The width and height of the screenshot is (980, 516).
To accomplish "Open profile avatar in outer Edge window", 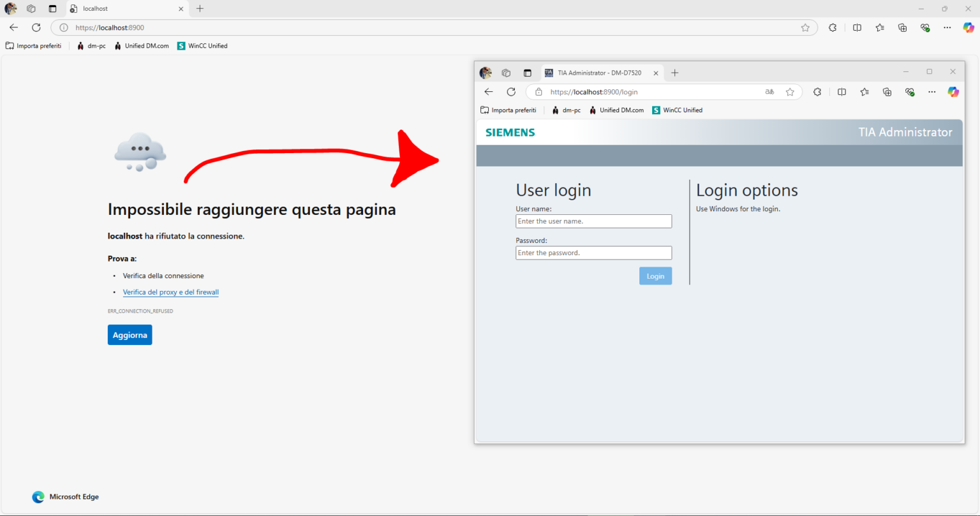I will (x=11, y=9).
